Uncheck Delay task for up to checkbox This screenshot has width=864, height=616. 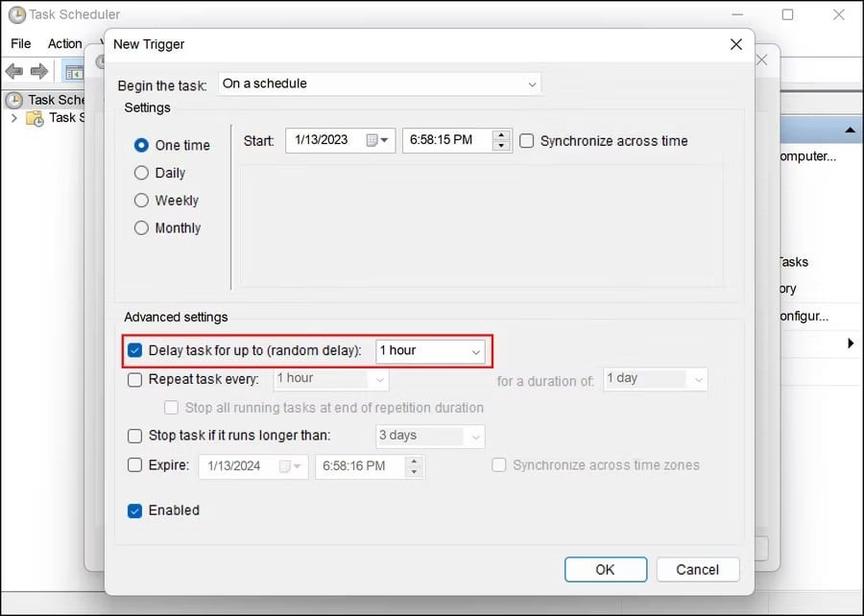point(135,351)
